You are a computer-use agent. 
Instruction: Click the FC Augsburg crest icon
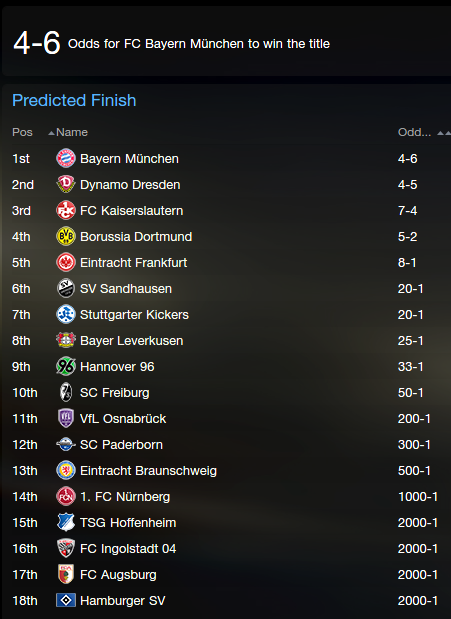tap(66, 574)
